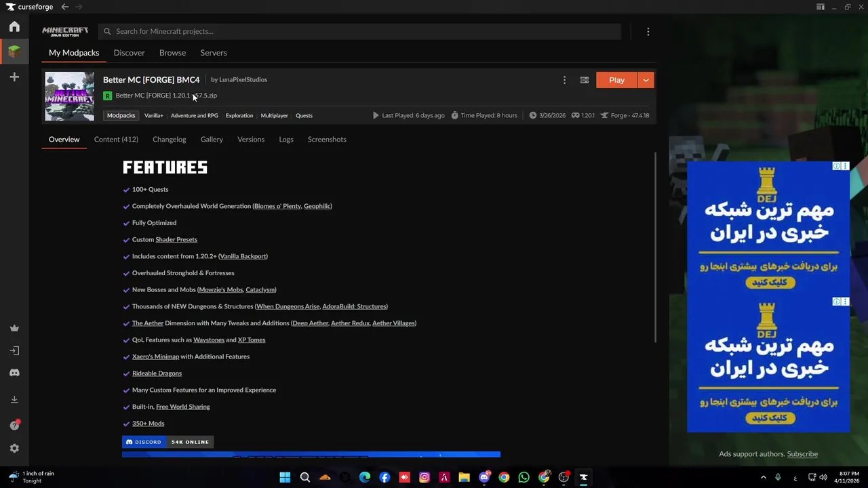The width and height of the screenshot is (868, 488).
Task: Navigate forward with the right arrow
Action: pyautogui.click(x=79, y=7)
